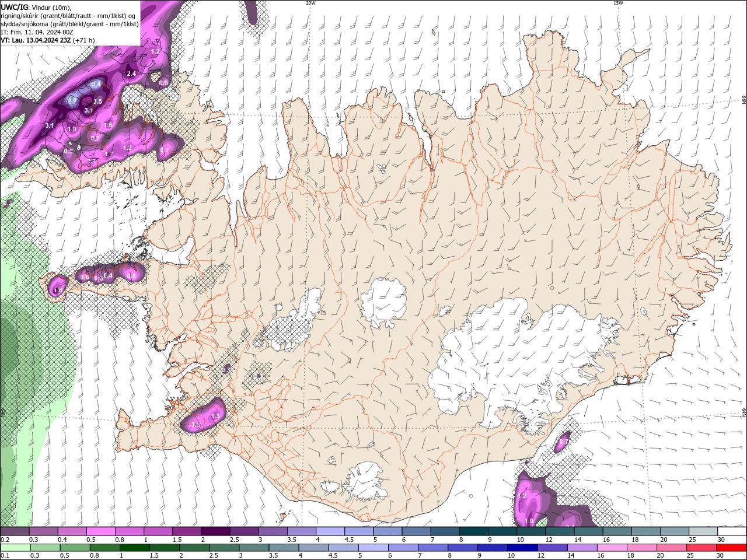Click the 0.4 value on Snæfellsnes peninsula

coord(108,275)
